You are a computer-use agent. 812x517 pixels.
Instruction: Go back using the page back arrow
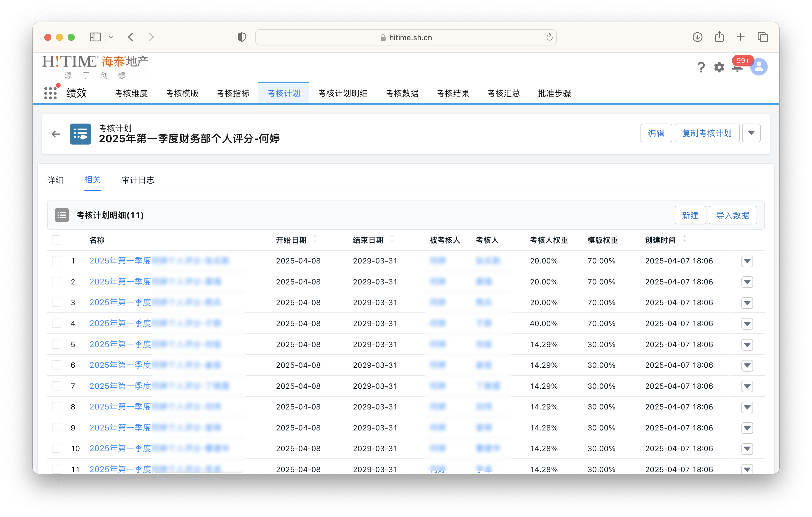point(56,134)
